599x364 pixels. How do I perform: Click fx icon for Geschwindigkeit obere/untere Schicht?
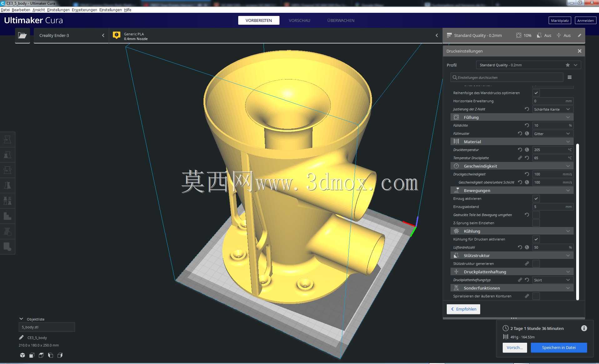point(527,182)
